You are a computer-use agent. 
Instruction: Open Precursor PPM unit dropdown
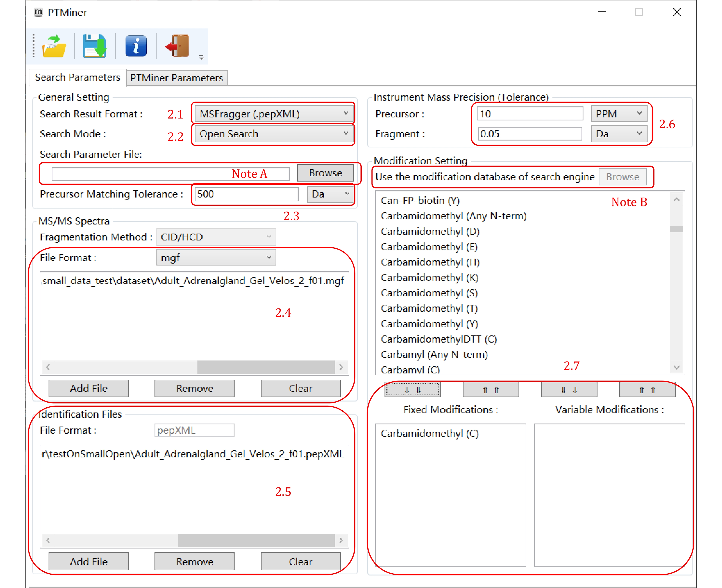[x=619, y=114]
